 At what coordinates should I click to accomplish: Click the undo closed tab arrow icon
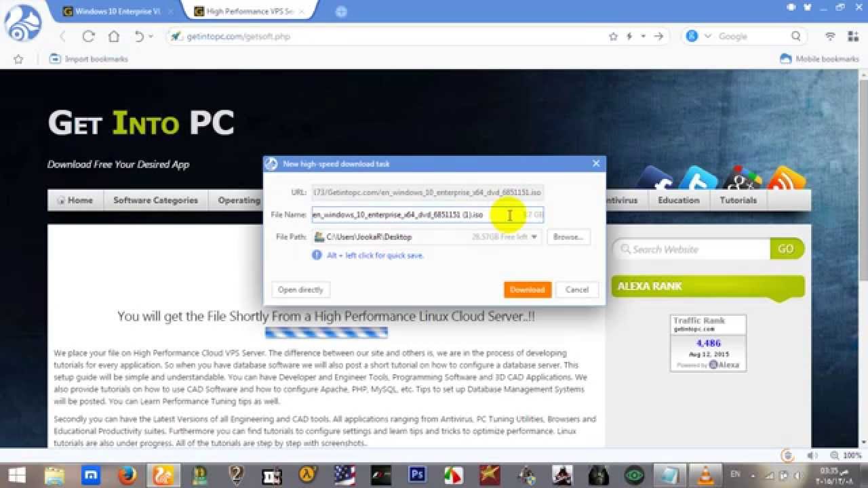pos(138,37)
